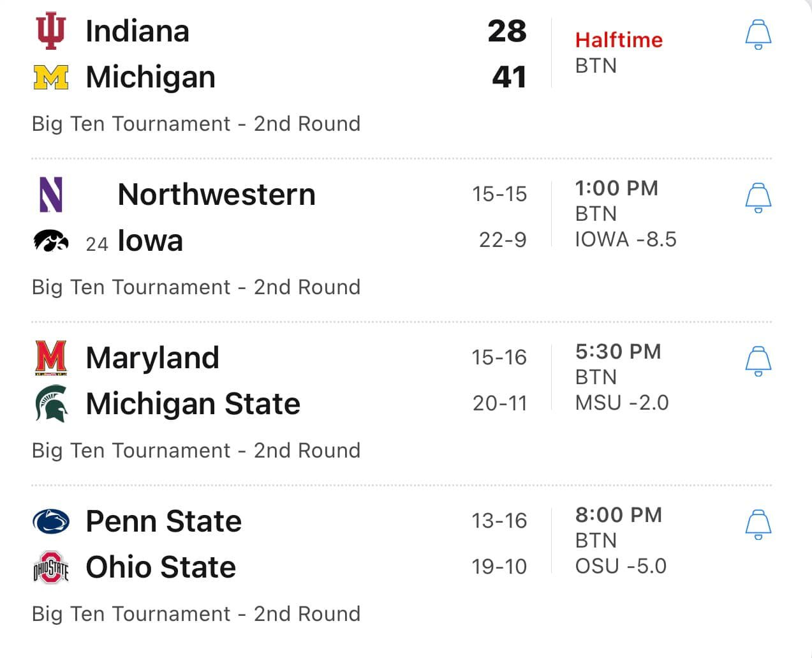Click the Iowa Hawkeyes logo
Image resolution: width=812 pixels, height=658 pixels.
pos(51,241)
